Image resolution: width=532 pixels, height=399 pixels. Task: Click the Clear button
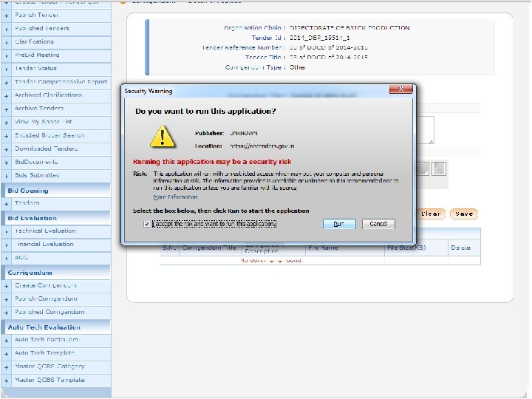[431, 214]
